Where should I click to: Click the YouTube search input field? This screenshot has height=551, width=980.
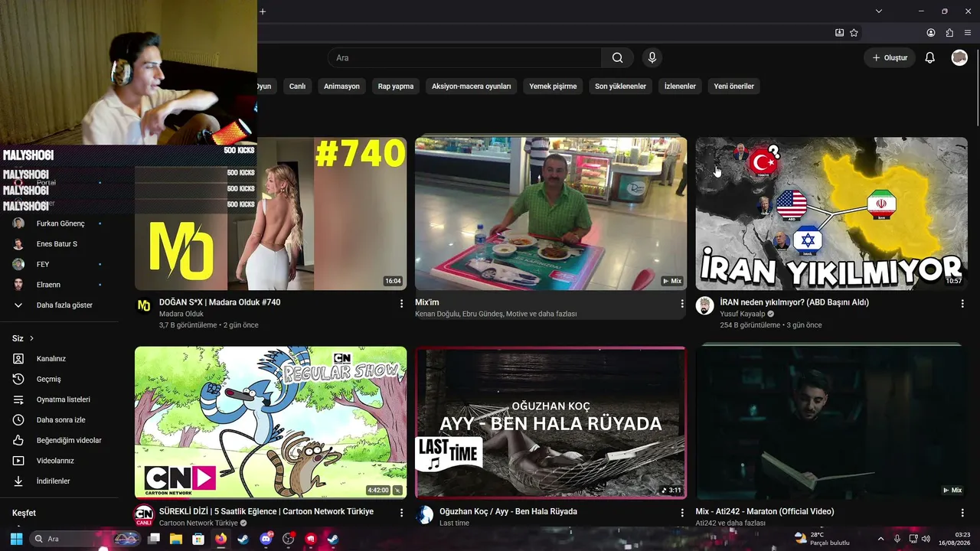[x=465, y=57]
